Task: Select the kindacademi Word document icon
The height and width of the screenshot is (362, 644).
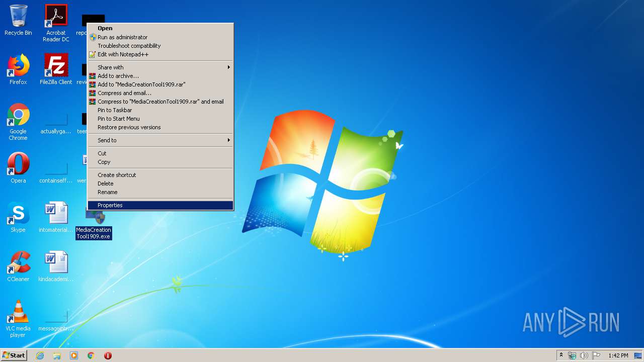Action: click(56, 266)
